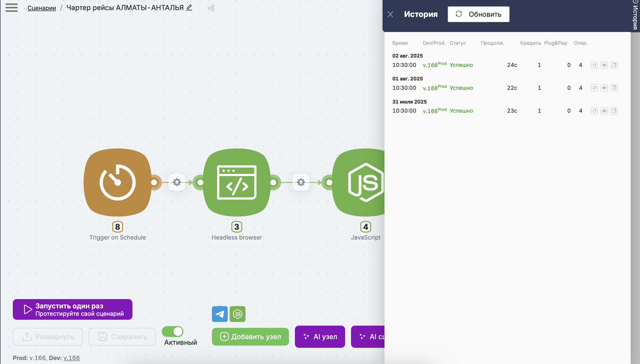The width and height of the screenshot is (640, 364).
Task: Toggle the Активный switch
Action: coord(173,332)
